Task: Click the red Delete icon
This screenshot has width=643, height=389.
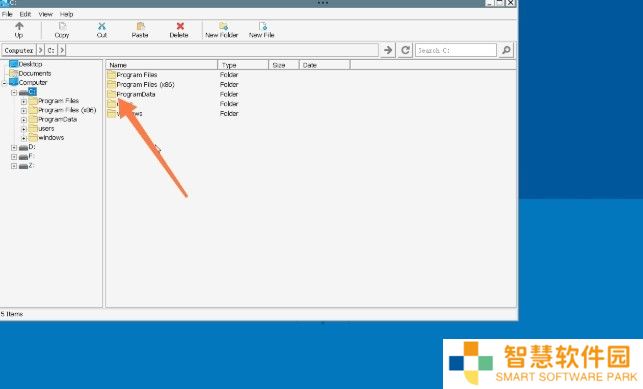Action: click(180, 26)
